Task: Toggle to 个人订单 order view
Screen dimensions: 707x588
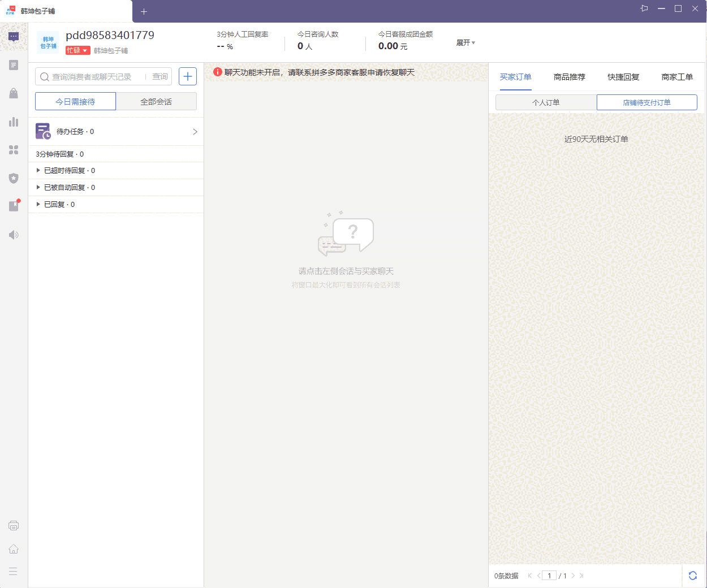Action: (x=546, y=102)
